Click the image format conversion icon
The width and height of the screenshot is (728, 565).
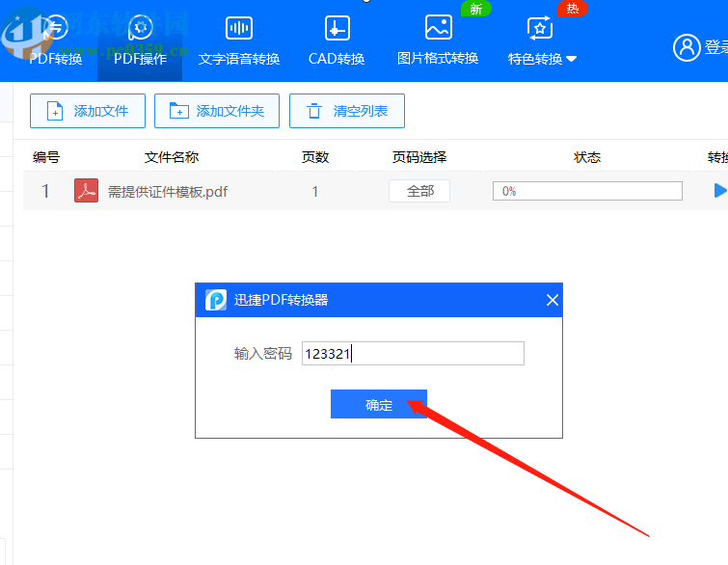[x=439, y=27]
